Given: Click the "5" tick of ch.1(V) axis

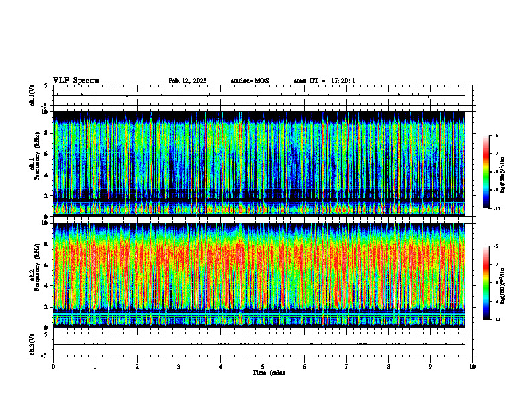Looking at the screenshot, I should coord(46,85).
